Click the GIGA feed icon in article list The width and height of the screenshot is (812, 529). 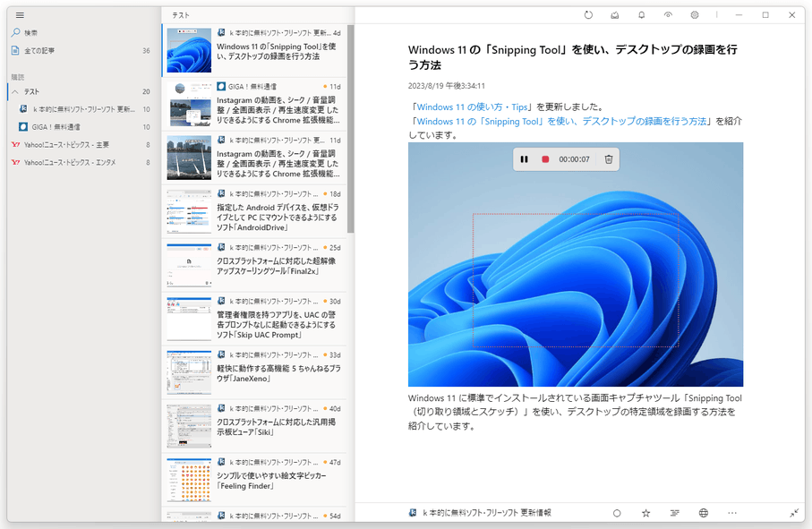pyautogui.click(x=221, y=87)
